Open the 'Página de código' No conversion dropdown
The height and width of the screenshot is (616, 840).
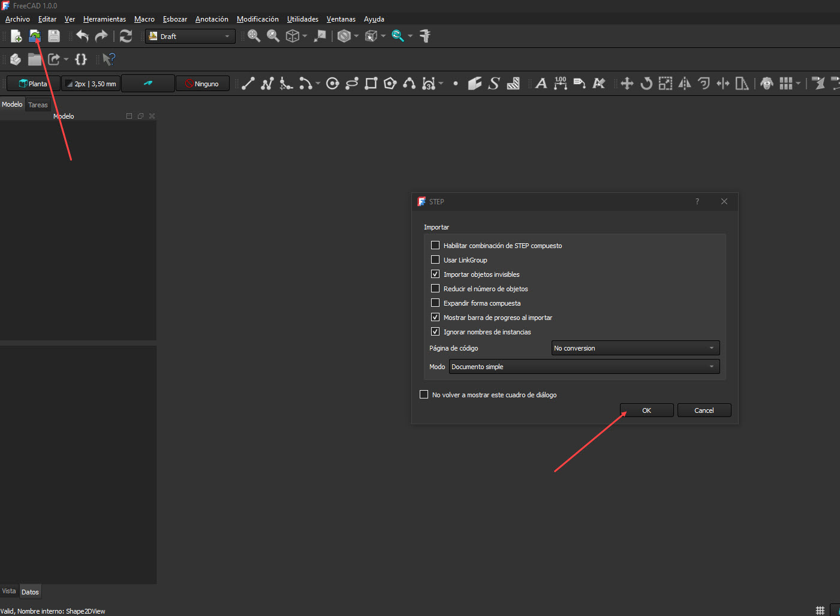click(x=636, y=348)
